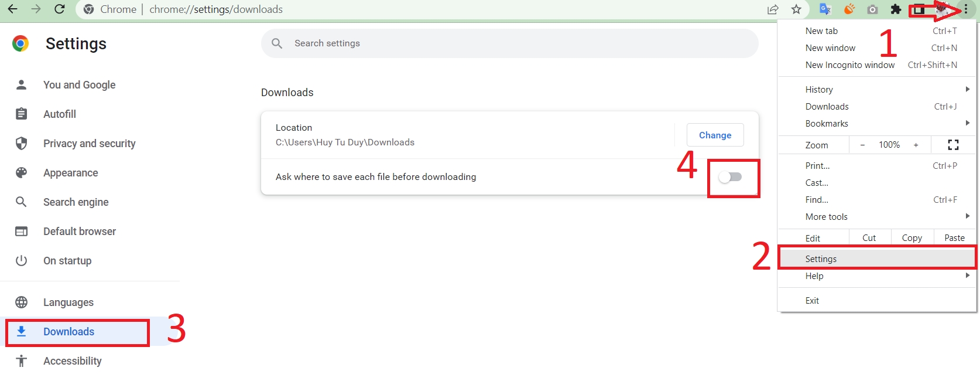Open the Extensions puzzle piece icon
Image resolution: width=980 pixels, height=374 pixels.
coord(896,9)
